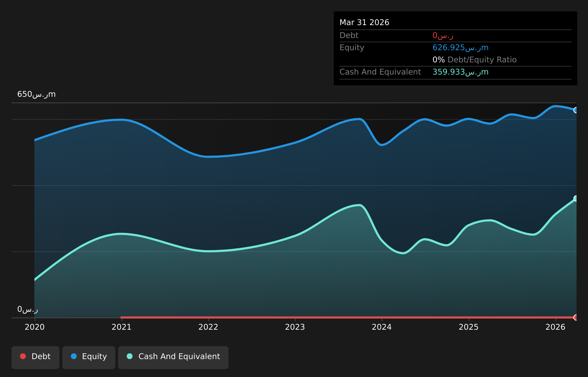Click the Mar 31 2026 tooltip date
This screenshot has height=377, width=588.
pyautogui.click(x=364, y=23)
